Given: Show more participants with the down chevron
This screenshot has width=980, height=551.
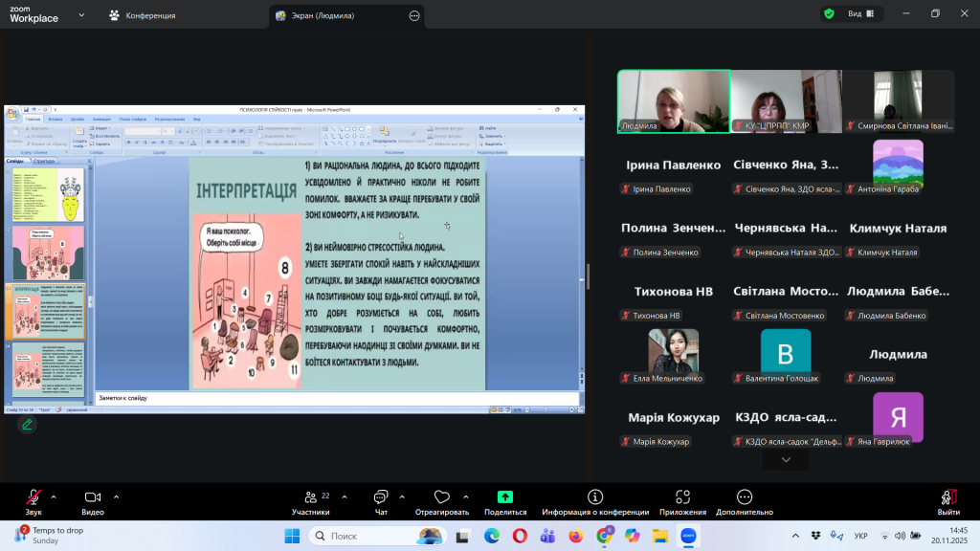Looking at the screenshot, I should coord(786,460).
